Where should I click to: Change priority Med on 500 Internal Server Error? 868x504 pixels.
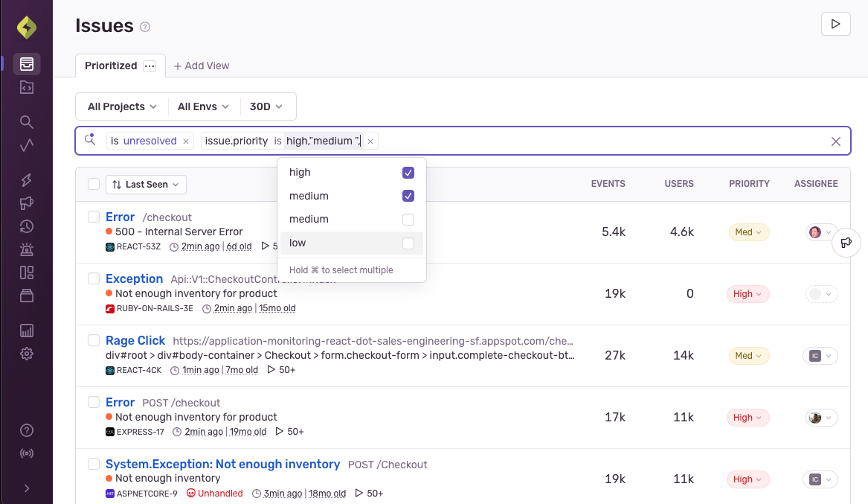click(x=748, y=232)
